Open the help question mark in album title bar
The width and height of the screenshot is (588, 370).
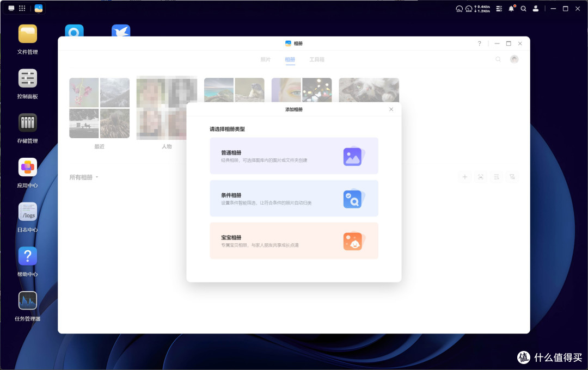[x=479, y=44]
